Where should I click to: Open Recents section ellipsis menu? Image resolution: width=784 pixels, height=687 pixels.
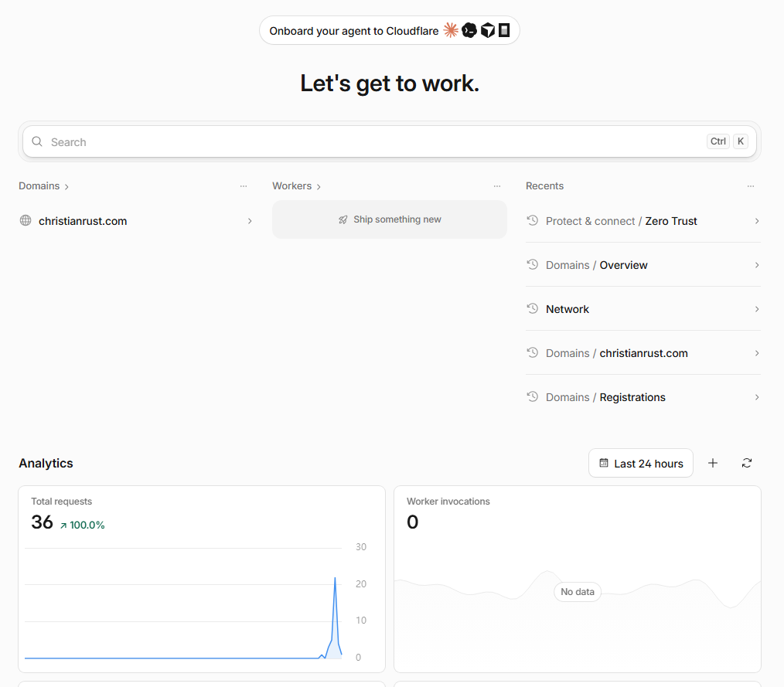coord(751,186)
